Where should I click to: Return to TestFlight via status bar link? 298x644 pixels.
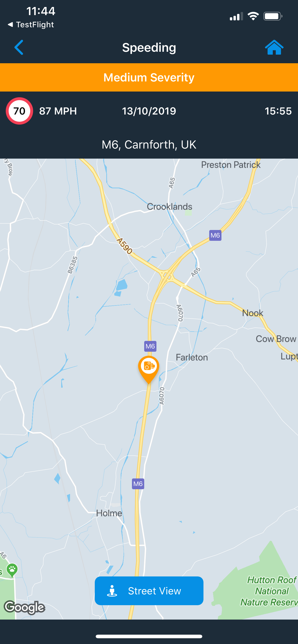[31, 24]
